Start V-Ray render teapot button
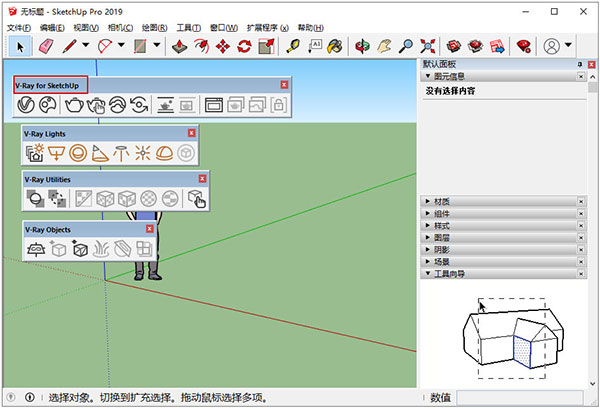 point(74,105)
